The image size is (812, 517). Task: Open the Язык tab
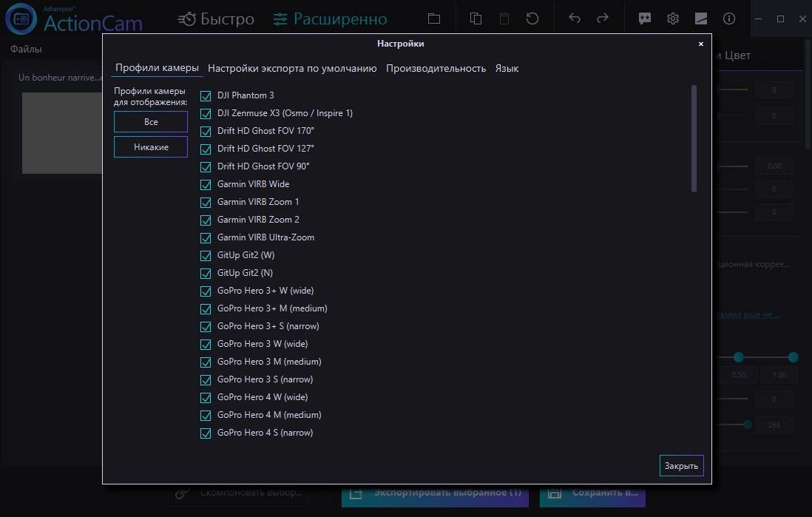(x=507, y=68)
